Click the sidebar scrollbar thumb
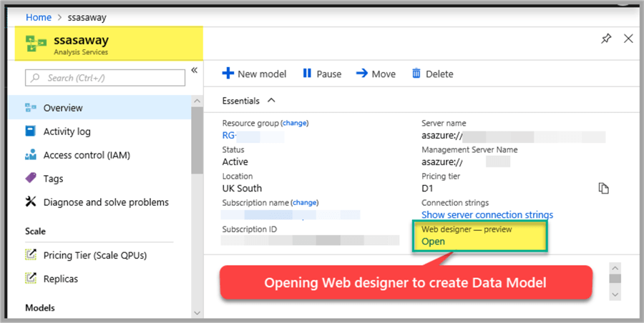 click(197, 140)
